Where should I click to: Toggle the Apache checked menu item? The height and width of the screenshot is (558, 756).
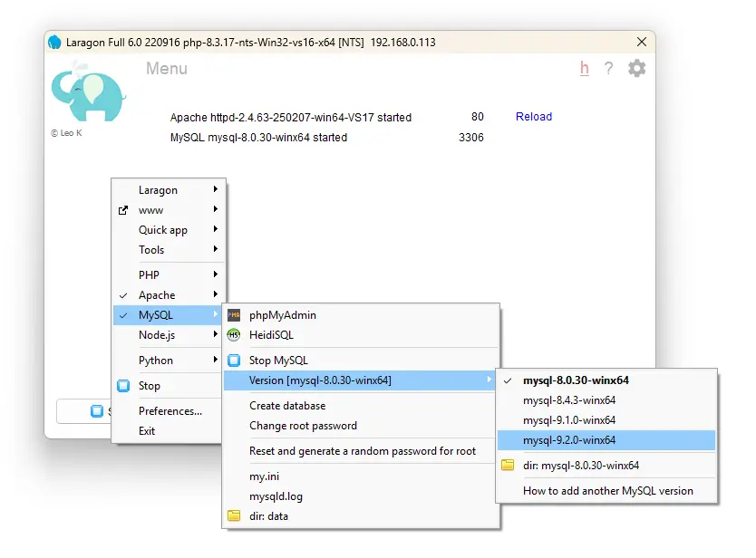168,295
